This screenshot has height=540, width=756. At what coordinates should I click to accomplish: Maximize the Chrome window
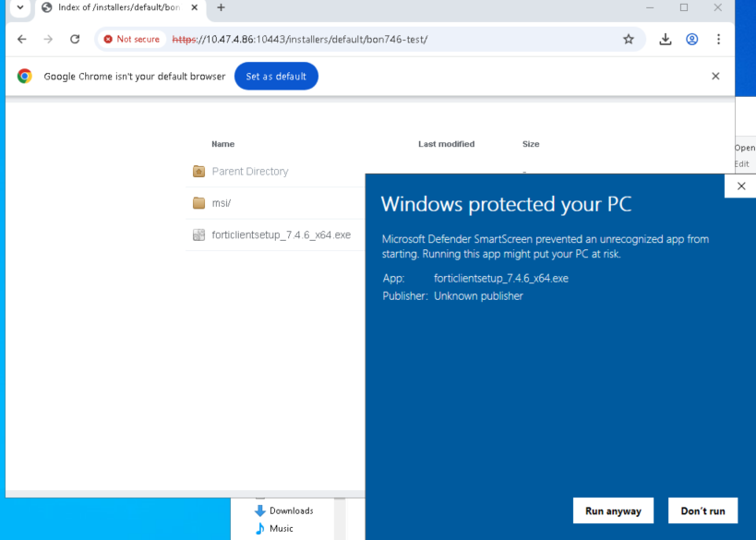(684, 7)
